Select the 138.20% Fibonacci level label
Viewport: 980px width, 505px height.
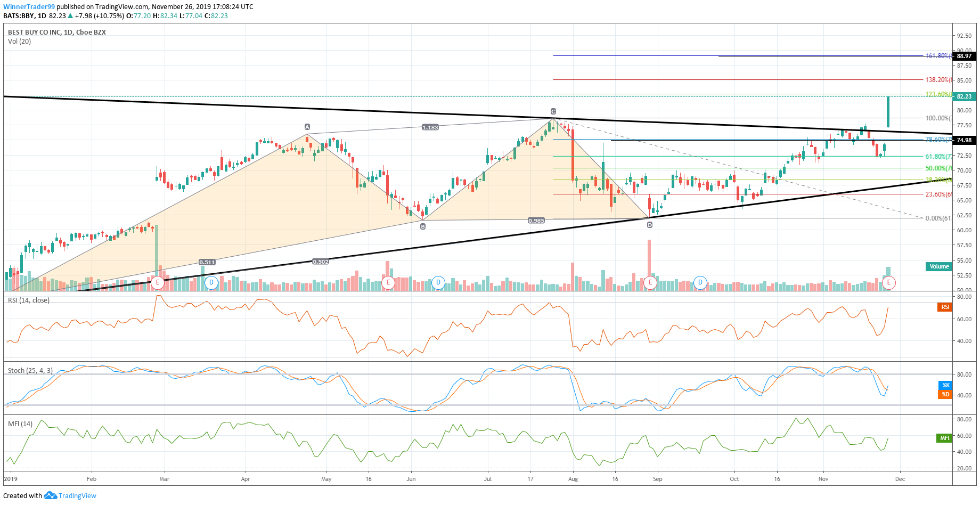[x=938, y=80]
